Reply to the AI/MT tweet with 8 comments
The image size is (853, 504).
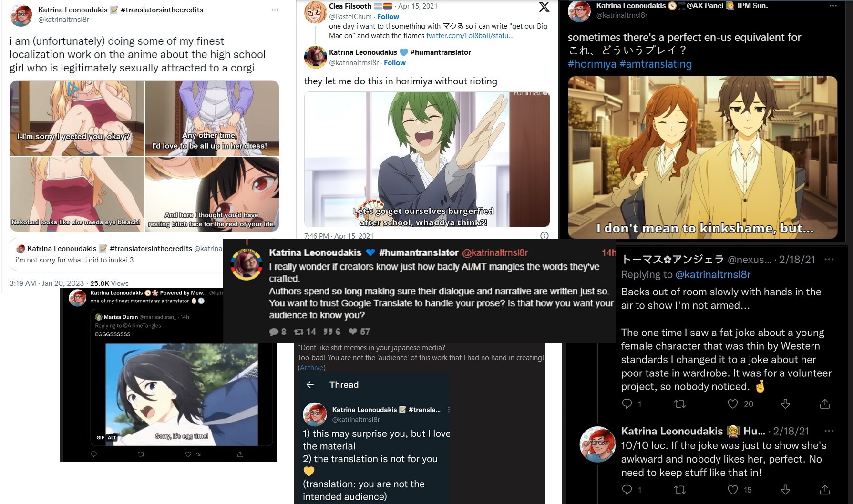pyautogui.click(x=274, y=332)
